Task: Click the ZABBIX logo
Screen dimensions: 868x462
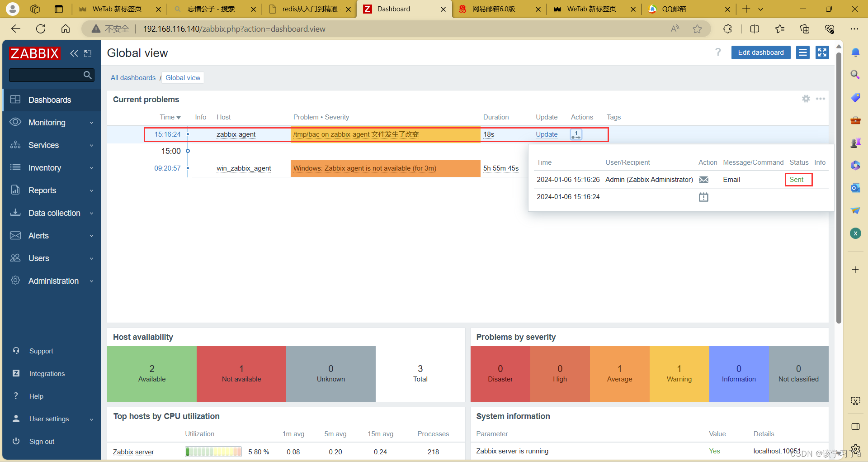Action: (34, 53)
